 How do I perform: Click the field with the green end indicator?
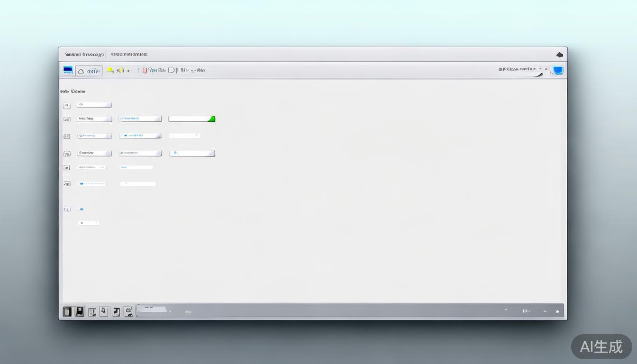click(191, 119)
